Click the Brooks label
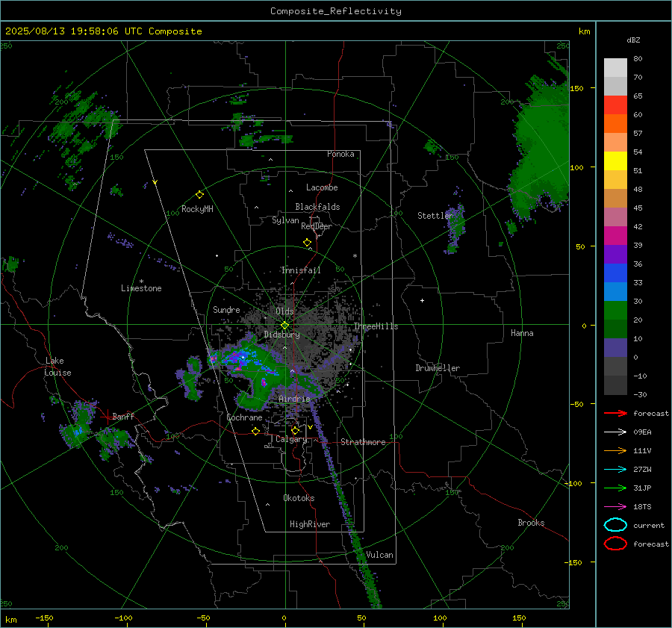The width and height of the screenshot is (672, 628). (x=531, y=523)
